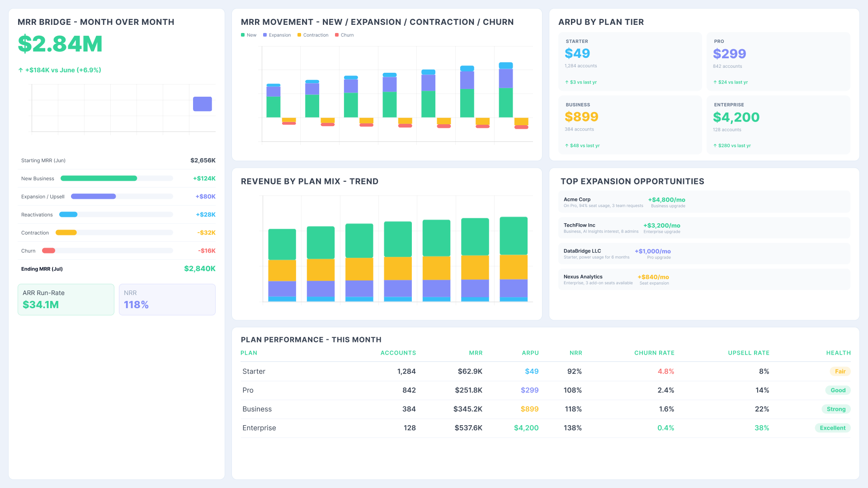The height and width of the screenshot is (488, 868).
Task: Toggle the Churn legend entry
Action: coord(344,35)
